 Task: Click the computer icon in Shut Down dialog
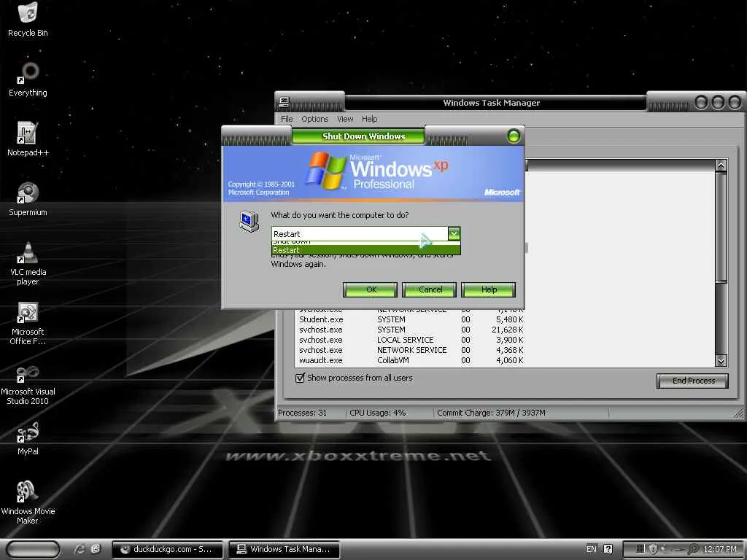pos(249,221)
